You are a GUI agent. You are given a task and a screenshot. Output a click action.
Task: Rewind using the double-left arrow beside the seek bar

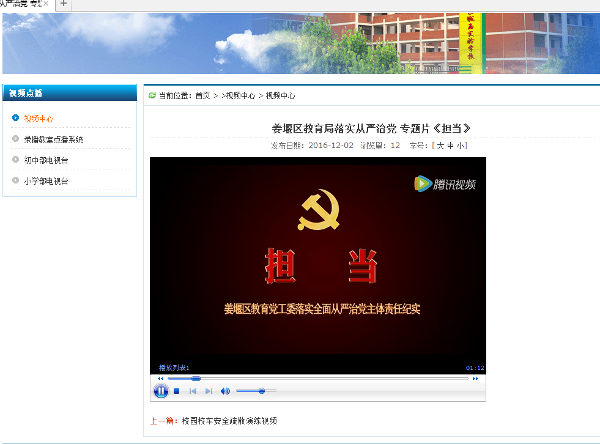tap(160, 379)
